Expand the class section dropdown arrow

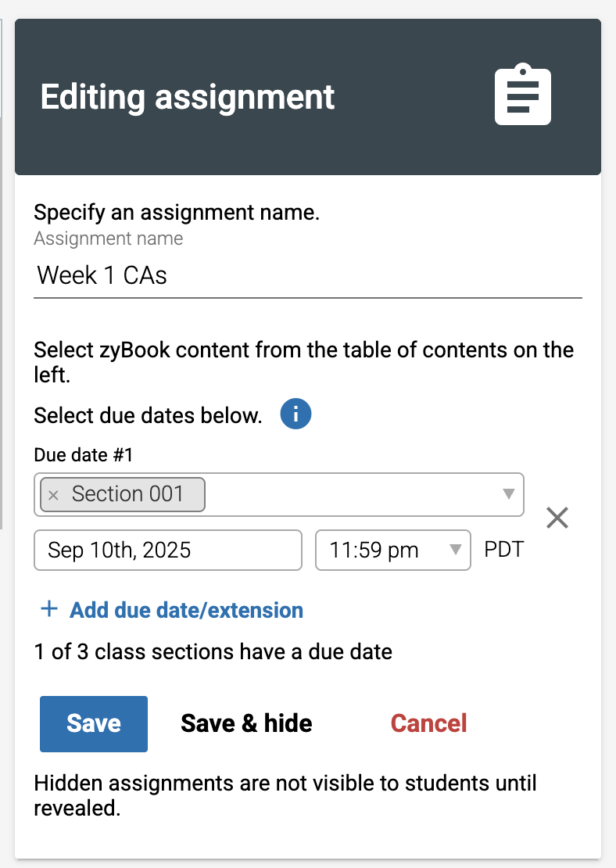pyautogui.click(x=508, y=493)
